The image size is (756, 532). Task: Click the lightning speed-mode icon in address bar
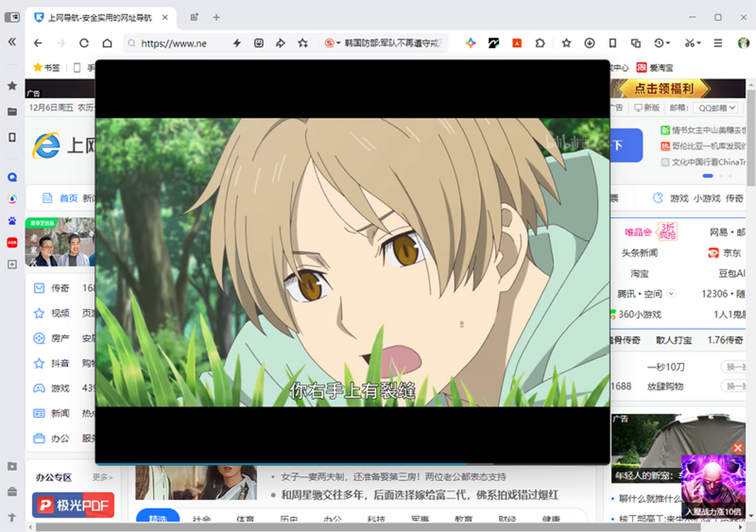click(237, 43)
